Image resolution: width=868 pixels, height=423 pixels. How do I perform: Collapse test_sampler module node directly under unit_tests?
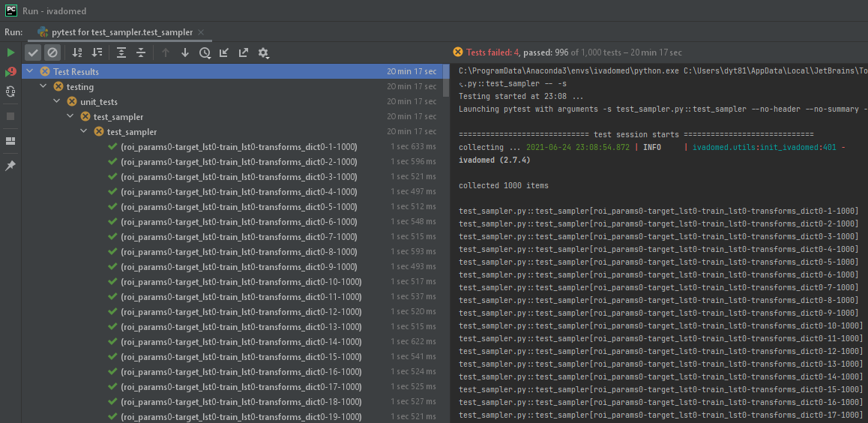pyautogui.click(x=70, y=116)
